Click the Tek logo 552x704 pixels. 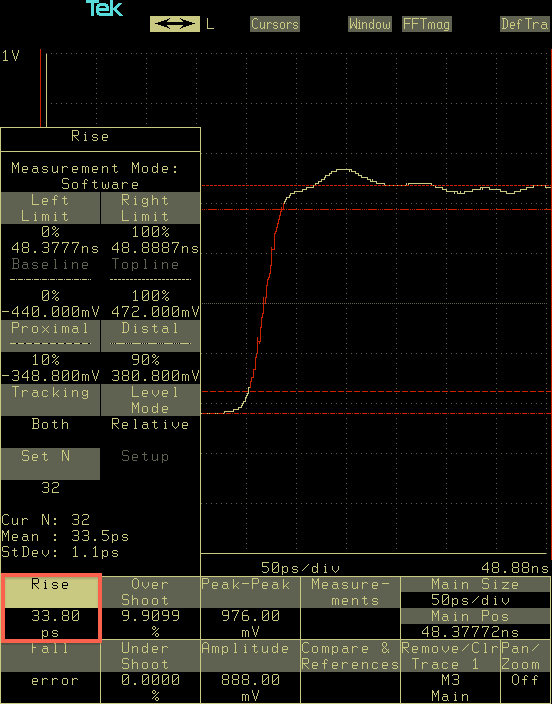(x=104, y=9)
